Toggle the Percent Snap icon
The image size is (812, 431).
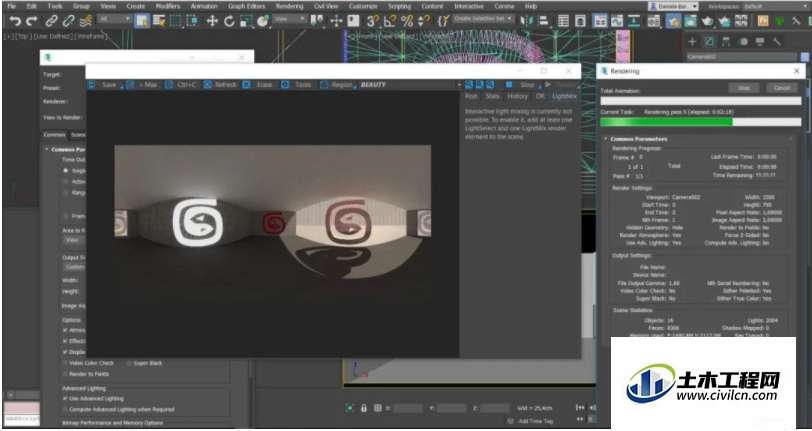click(x=407, y=21)
